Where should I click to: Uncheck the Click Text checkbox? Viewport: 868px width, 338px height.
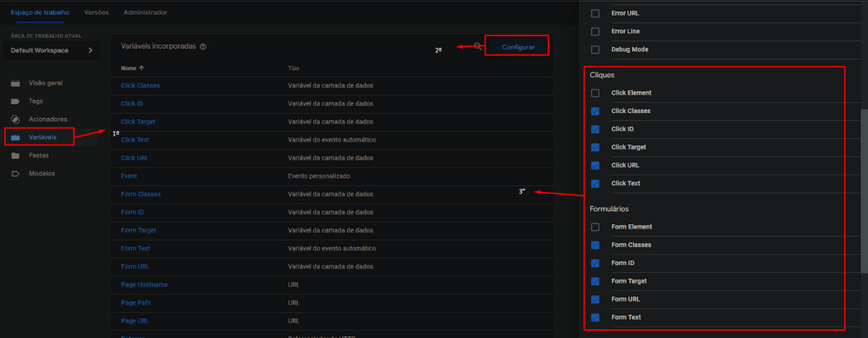(x=595, y=183)
